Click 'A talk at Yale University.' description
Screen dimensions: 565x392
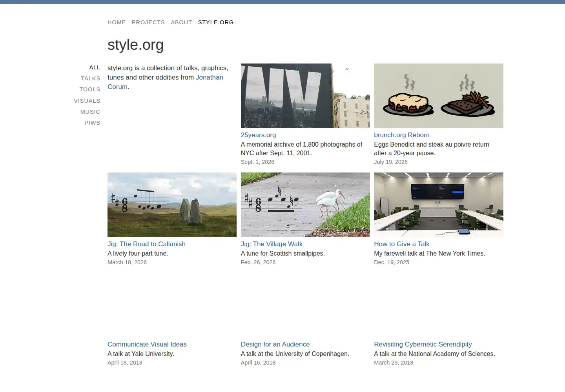141,354
